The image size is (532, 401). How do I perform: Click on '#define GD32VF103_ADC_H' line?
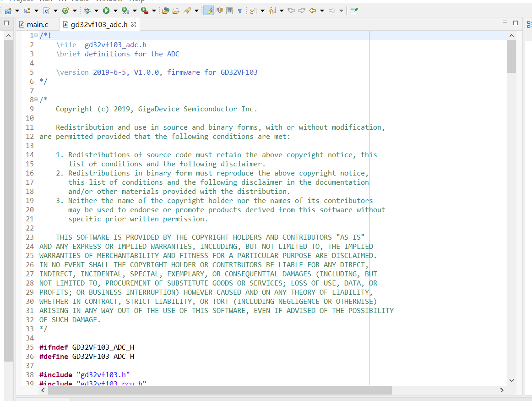[87, 357]
